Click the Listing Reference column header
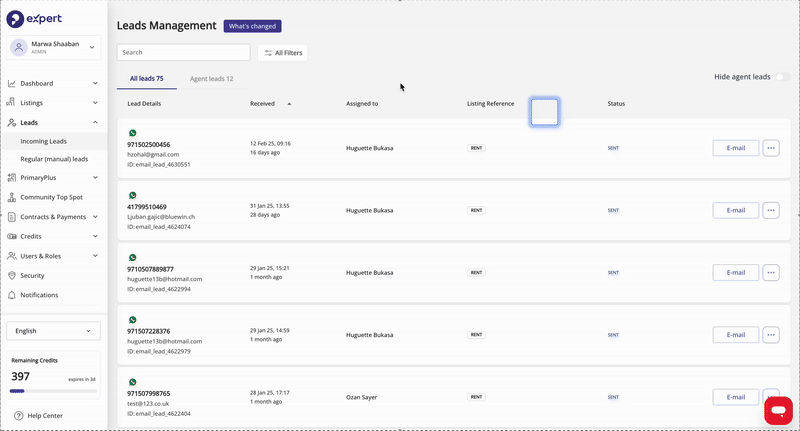 click(490, 104)
